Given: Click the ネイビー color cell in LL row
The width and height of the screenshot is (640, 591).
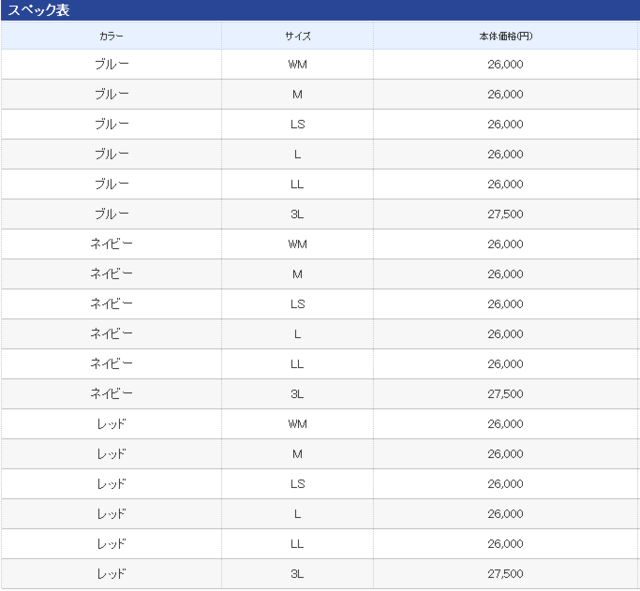Looking at the screenshot, I should click(x=112, y=365).
